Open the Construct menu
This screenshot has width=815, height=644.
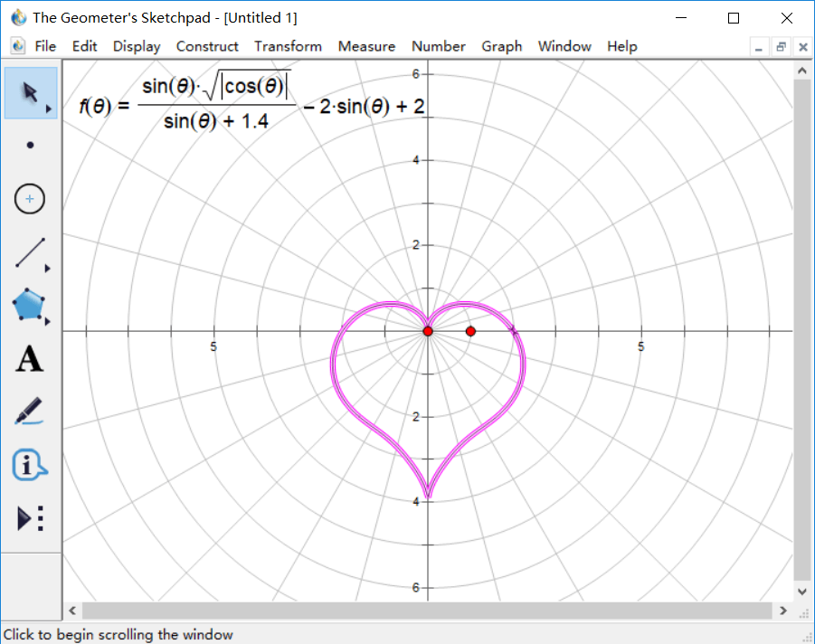(x=207, y=46)
